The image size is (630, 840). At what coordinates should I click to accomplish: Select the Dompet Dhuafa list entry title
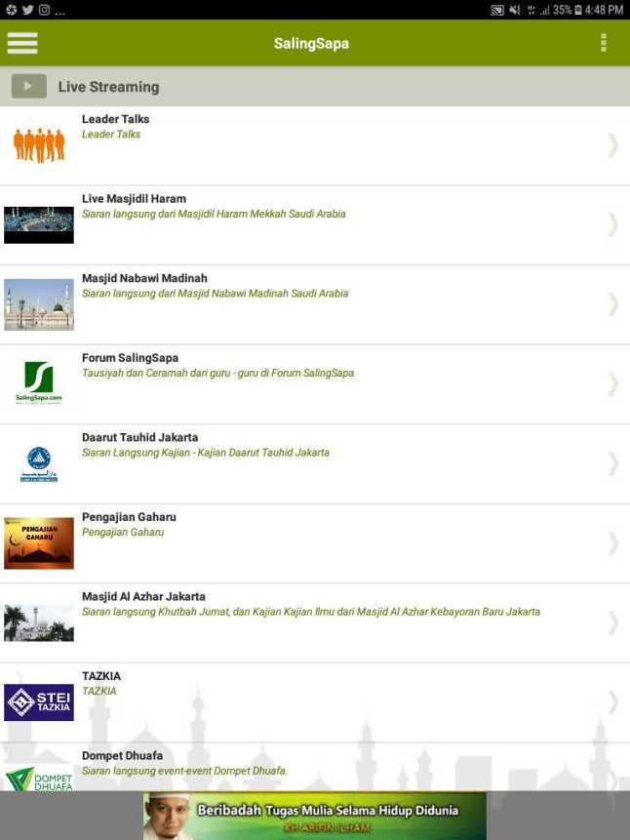(x=122, y=755)
